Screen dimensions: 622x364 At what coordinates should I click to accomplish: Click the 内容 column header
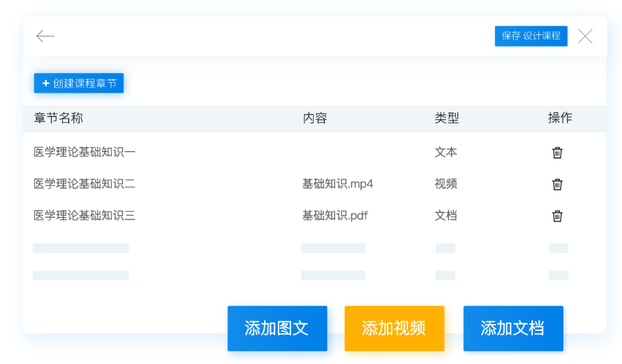click(314, 118)
